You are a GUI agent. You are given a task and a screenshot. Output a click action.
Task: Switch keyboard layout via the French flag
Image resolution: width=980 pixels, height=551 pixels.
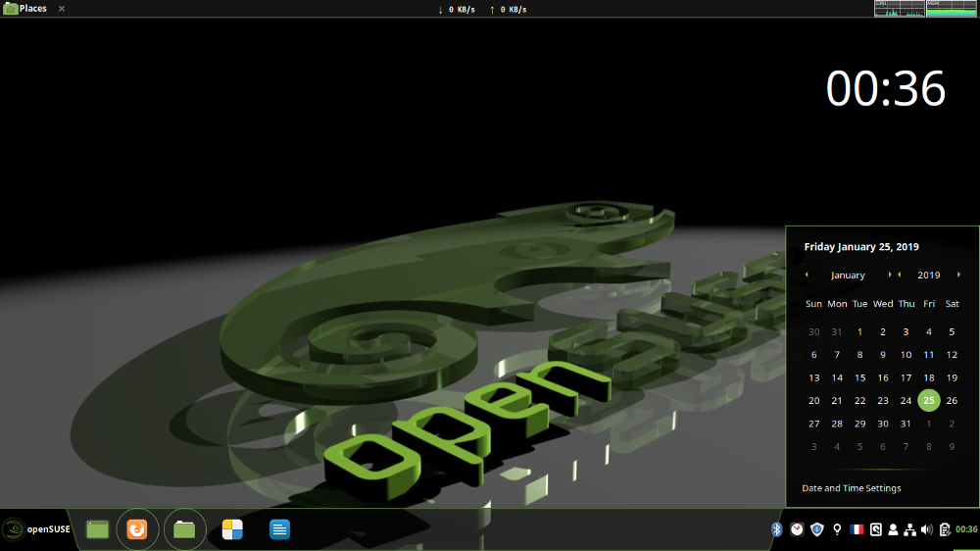857,529
